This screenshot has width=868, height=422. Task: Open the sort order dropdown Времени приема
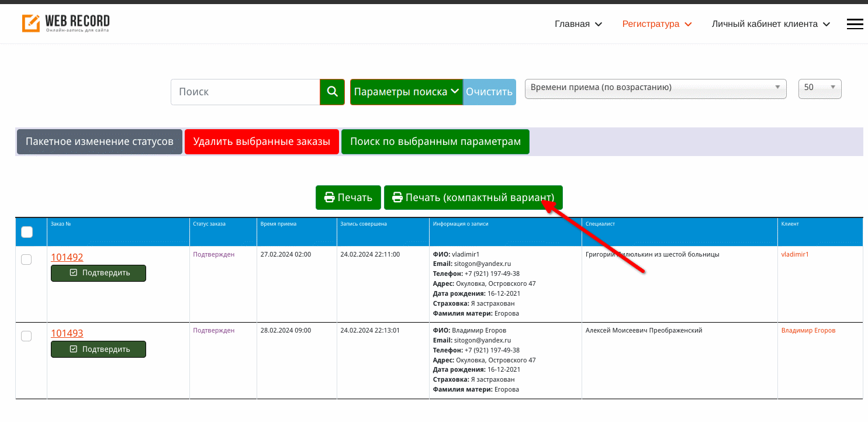[655, 88]
